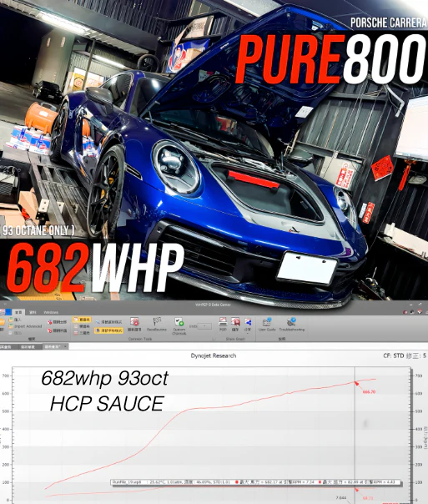Click the Dynojet Research graph title
Screen dimensions: 428x504
point(214,355)
